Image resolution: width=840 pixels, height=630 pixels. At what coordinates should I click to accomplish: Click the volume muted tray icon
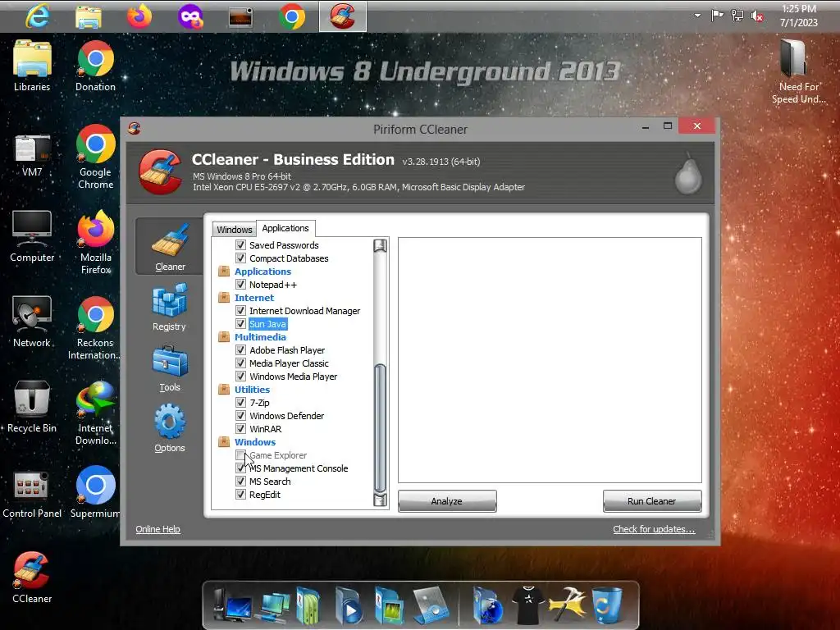point(757,16)
